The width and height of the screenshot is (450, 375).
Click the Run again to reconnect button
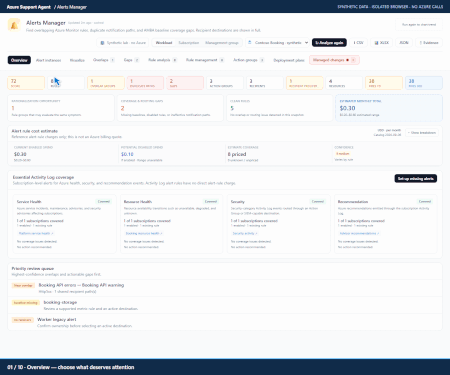(x=419, y=25)
